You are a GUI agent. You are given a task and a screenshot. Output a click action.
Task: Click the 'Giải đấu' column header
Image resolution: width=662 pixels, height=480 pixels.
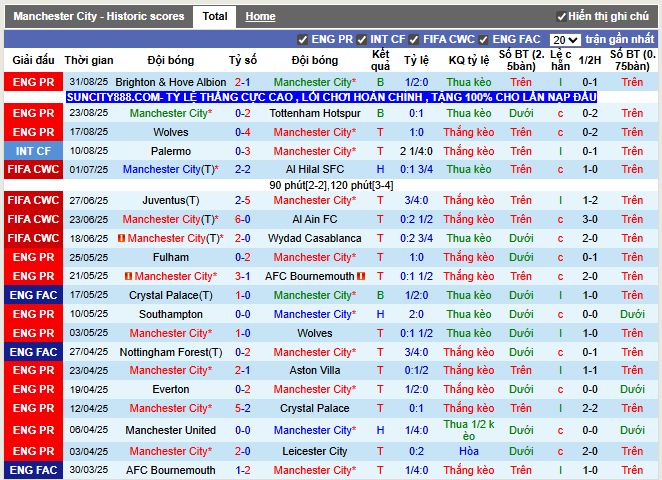33,60
